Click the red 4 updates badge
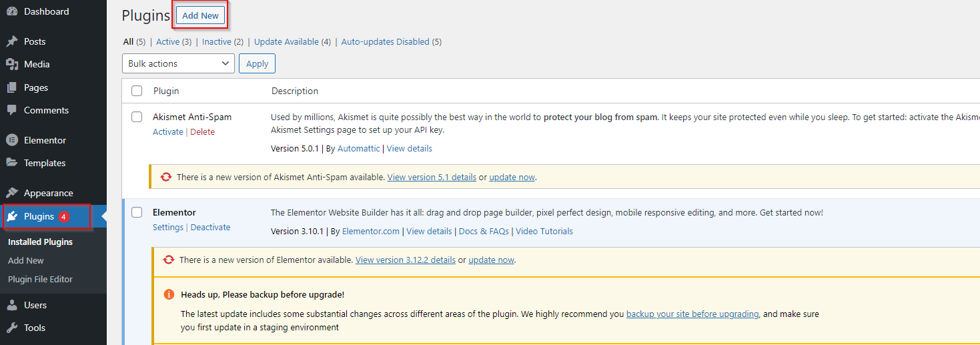The height and width of the screenshot is (345, 980). coord(64,216)
